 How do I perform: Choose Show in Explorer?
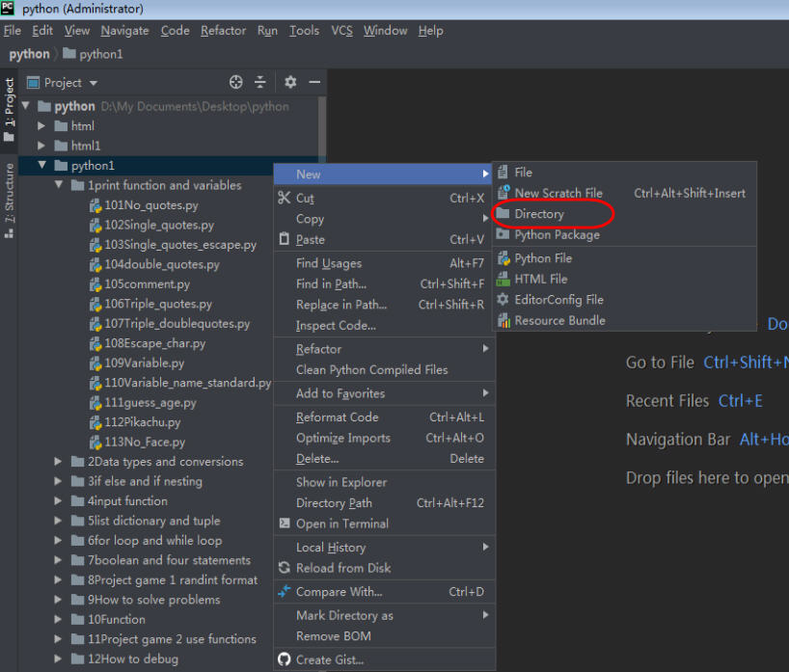tap(384, 482)
